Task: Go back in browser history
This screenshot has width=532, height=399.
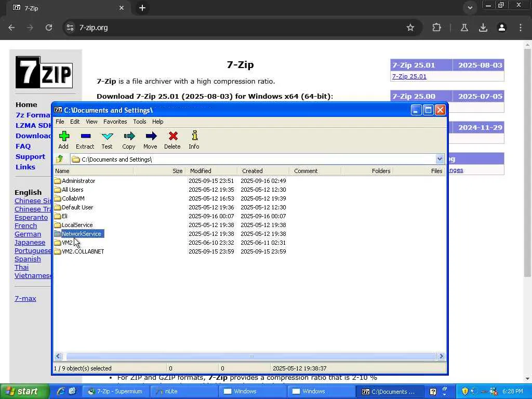Action: point(11,28)
